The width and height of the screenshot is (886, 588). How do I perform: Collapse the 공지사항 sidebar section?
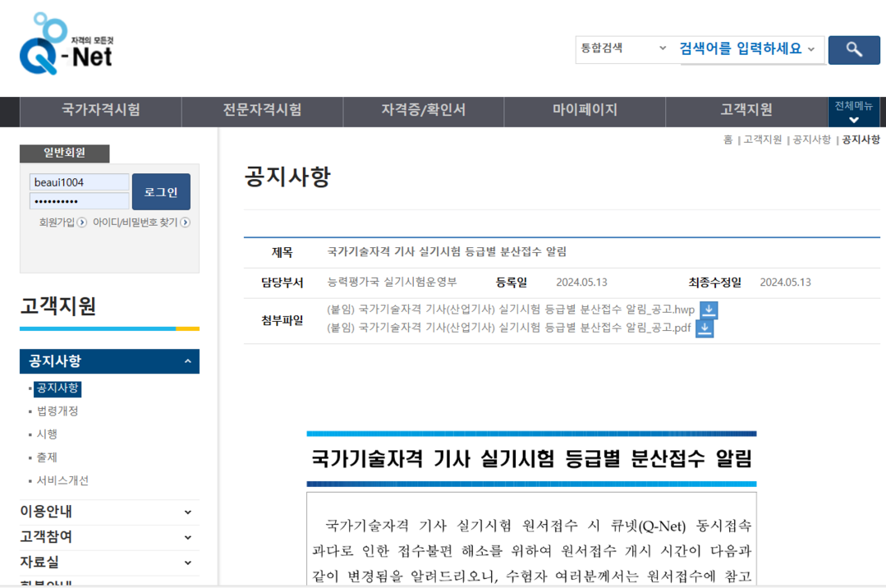(187, 361)
